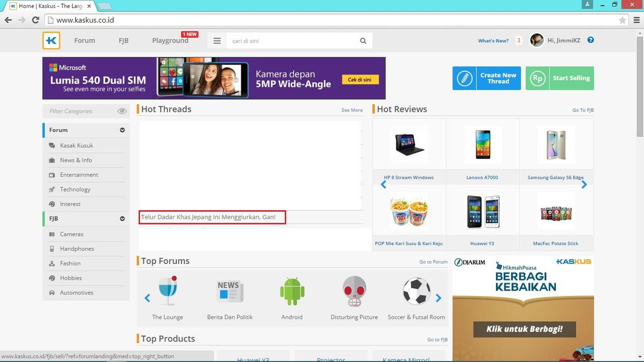Screen dimensions: 644x362
Task: Click notification count 3 badge
Action: 518,40
